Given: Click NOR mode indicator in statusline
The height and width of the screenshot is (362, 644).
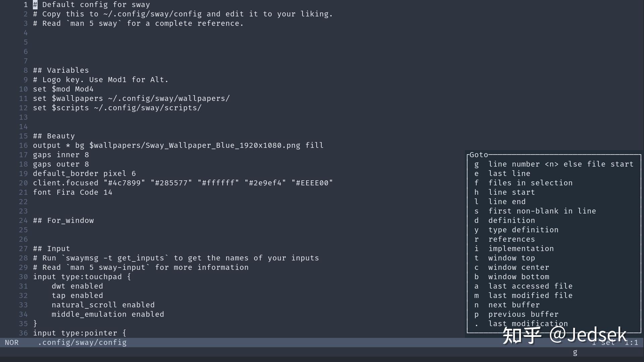Looking at the screenshot, I should click(12, 343).
